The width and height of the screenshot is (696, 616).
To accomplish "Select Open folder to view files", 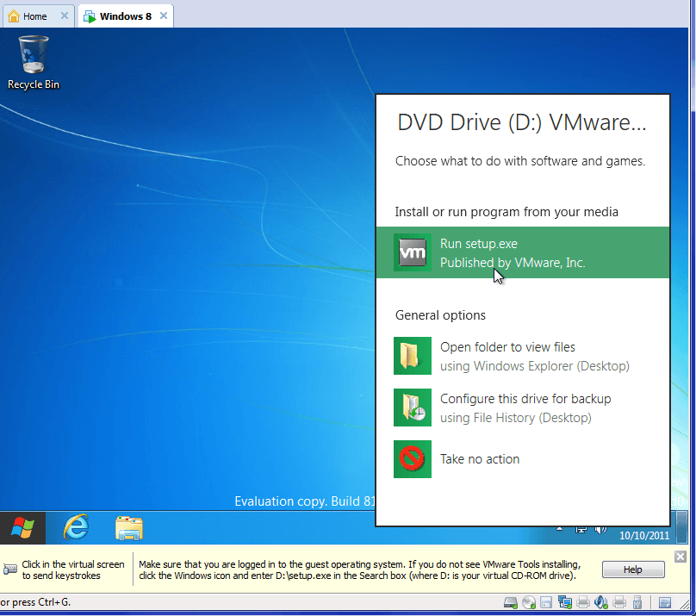I will click(x=523, y=356).
